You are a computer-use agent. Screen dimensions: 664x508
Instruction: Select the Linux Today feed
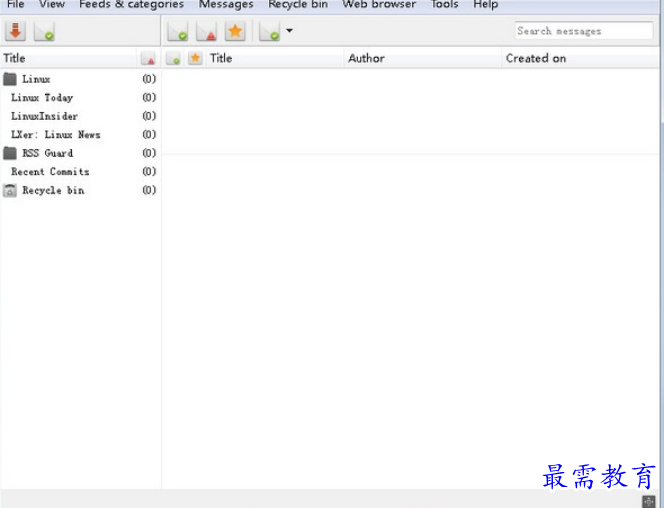click(80, 97)
